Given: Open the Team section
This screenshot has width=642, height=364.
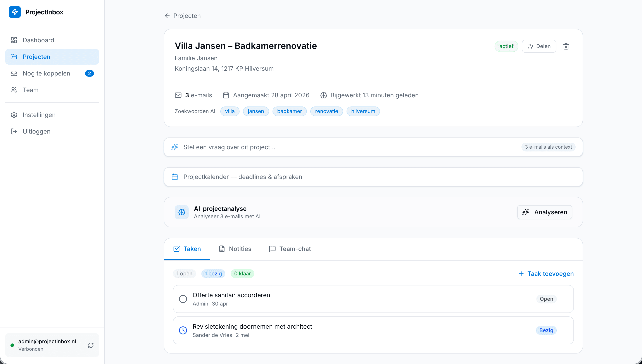Looking at the screenshot, I should pyautogui.click(x=30, y=90).
